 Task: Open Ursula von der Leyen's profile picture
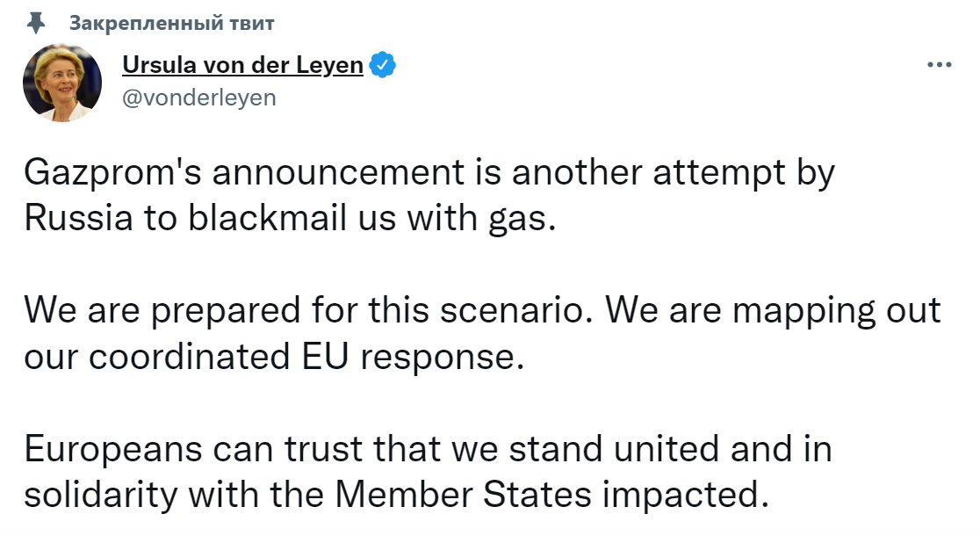[61, 83]
